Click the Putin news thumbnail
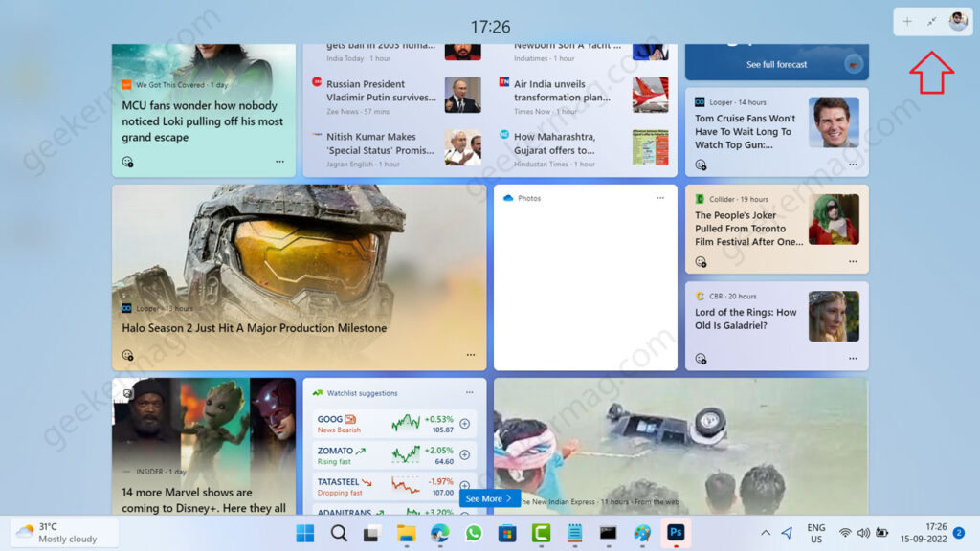980x551 pixels. 462,95
